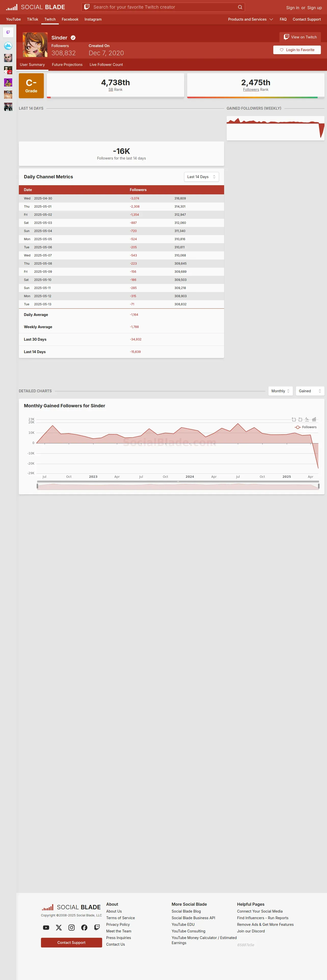Click the Sign in link
Image resolution: width=327 pixels, height=980 pixels.
tap(292, 8)
